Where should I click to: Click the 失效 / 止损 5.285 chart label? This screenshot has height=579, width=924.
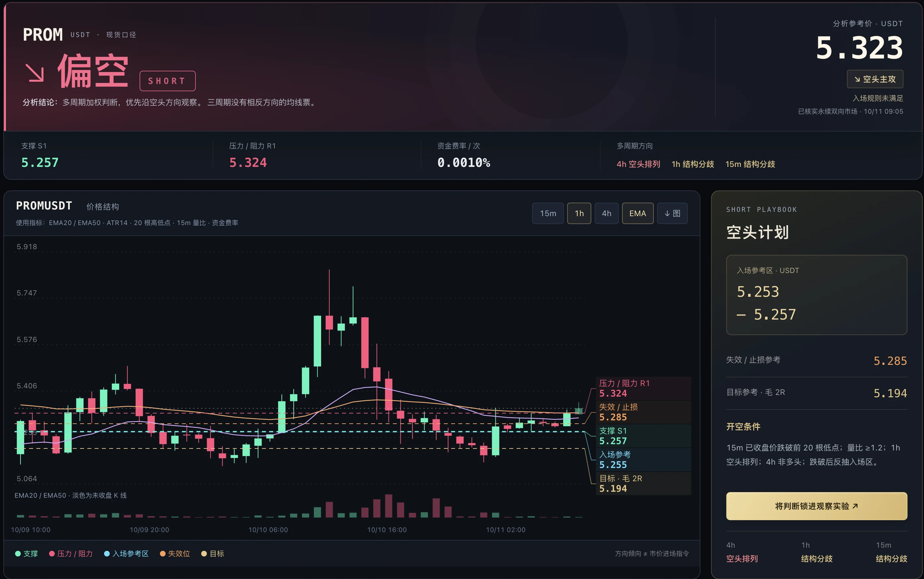tap(643, 412)
